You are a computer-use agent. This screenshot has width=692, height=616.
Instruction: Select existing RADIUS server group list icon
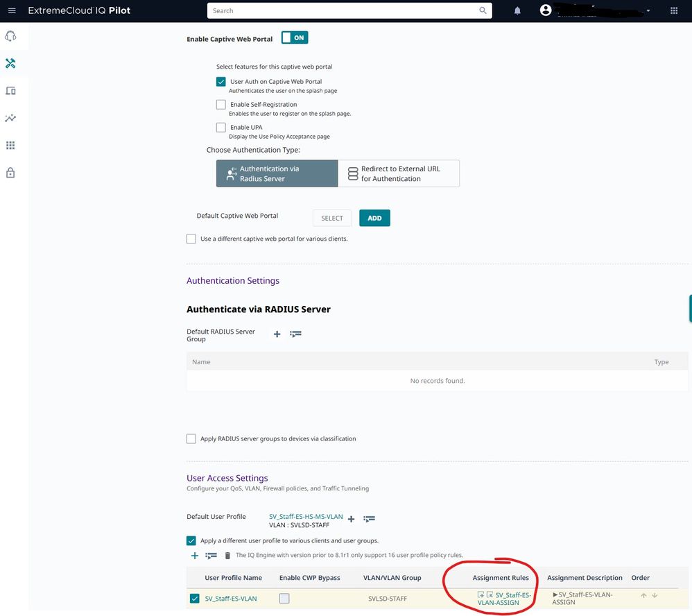click(295, 334)
